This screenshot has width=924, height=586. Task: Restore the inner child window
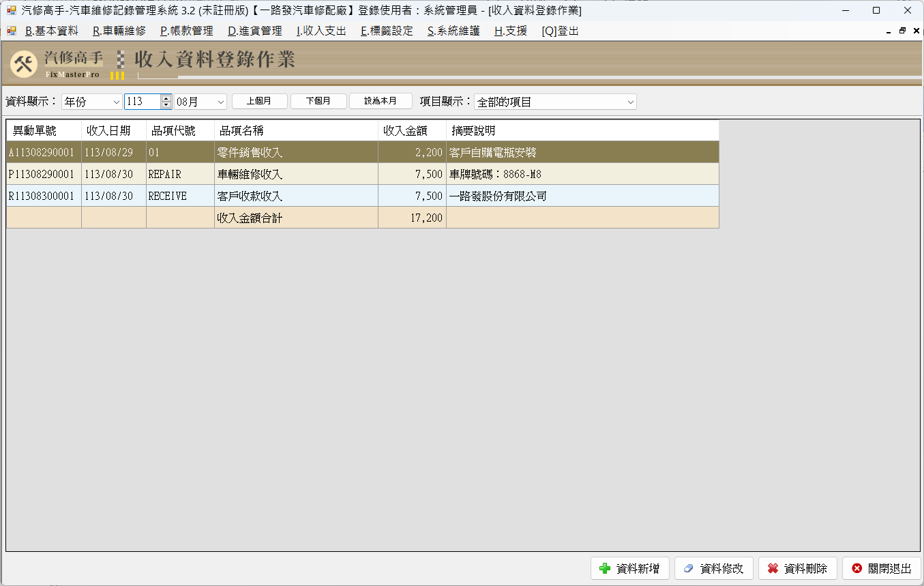click(902, 31)
